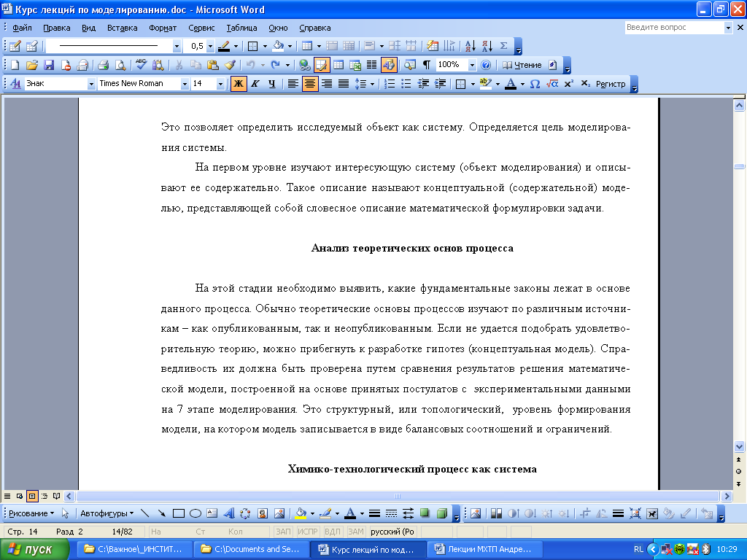
Task: Open zoom 100% dropdown
Action: pyautogui.click(x=472, y=65)
